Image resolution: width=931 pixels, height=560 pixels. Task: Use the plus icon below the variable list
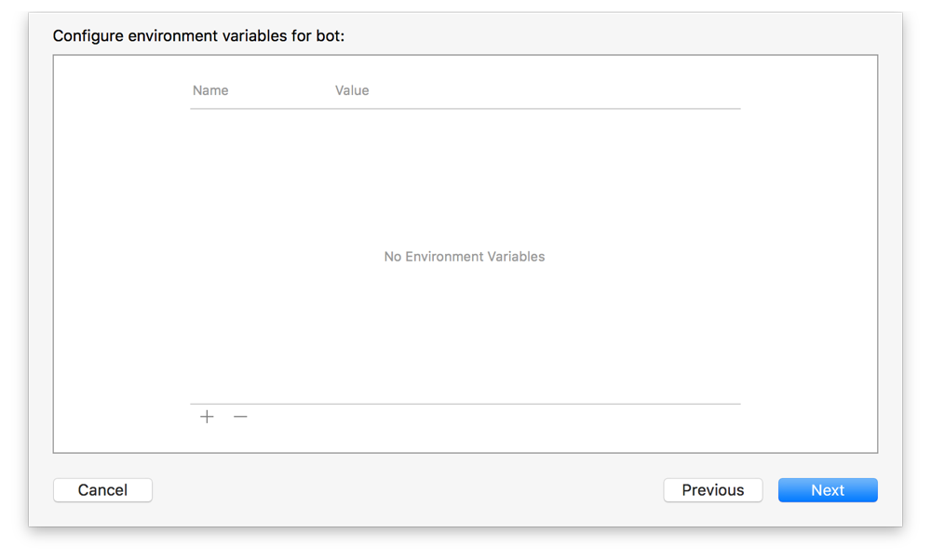[207, 417]
